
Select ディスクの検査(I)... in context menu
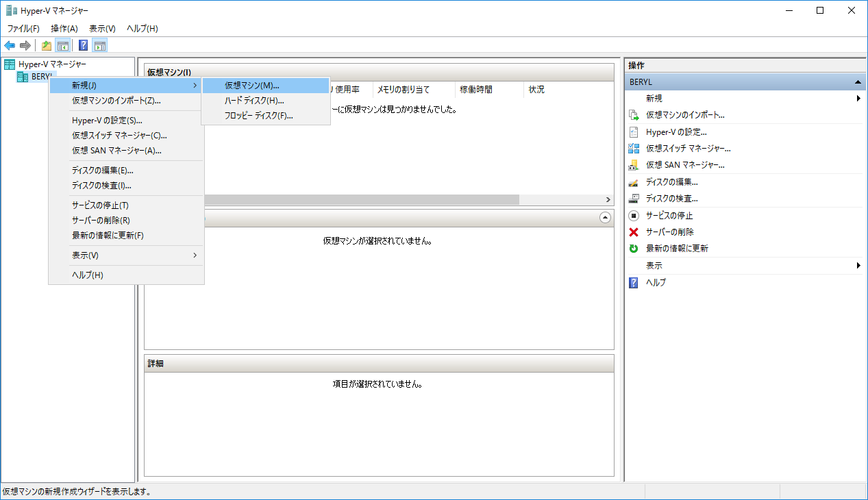pyautogui.click(x=126, y=186)
